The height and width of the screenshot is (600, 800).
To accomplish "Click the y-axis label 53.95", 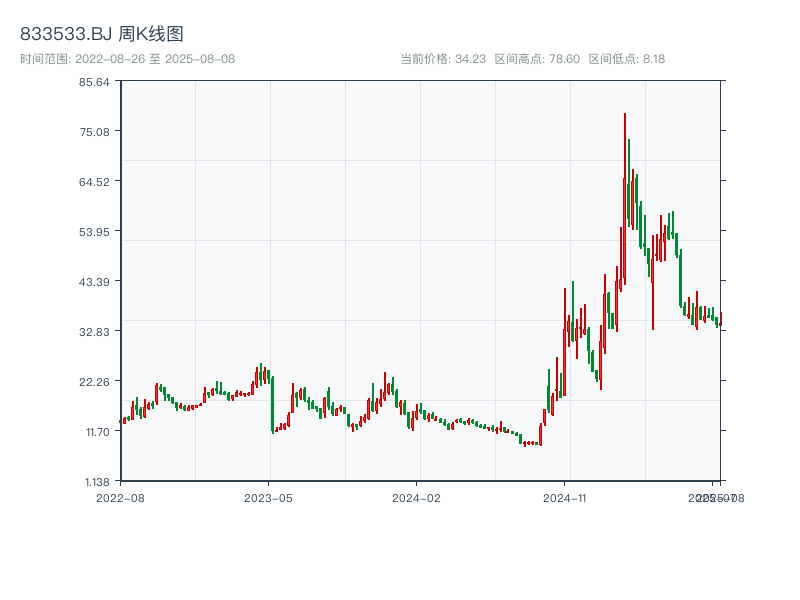I will 94,232.
